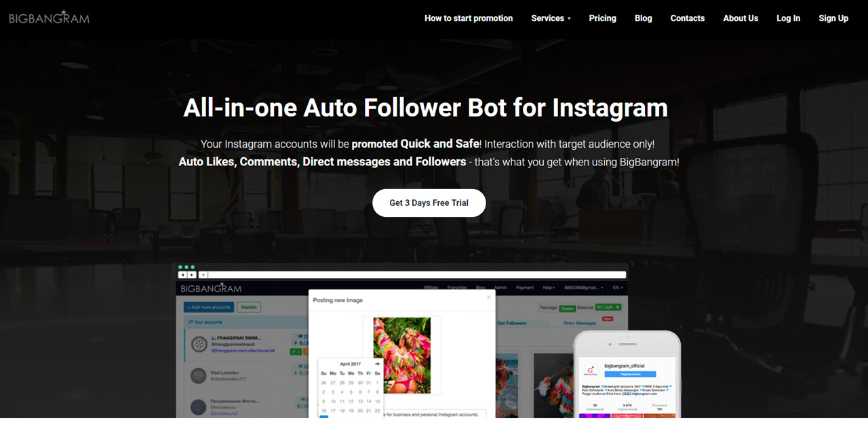
Task: Go to next month in April 2017 calendar
Action: pyautogui.click(x=377, y=364)
